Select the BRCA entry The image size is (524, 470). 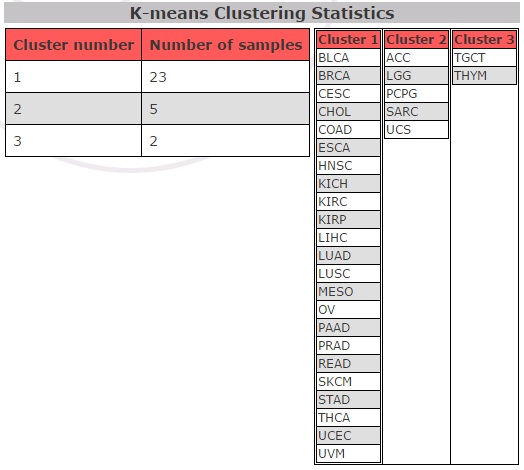pos(348,76)
